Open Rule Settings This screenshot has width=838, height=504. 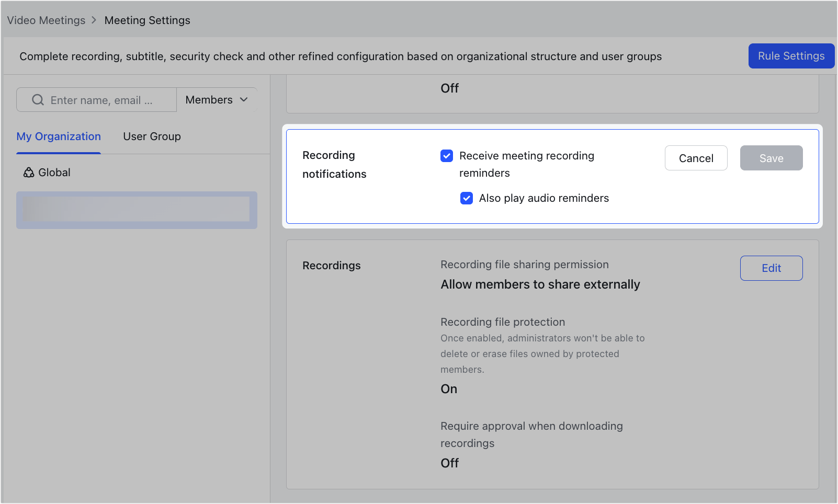coord(791,56)
